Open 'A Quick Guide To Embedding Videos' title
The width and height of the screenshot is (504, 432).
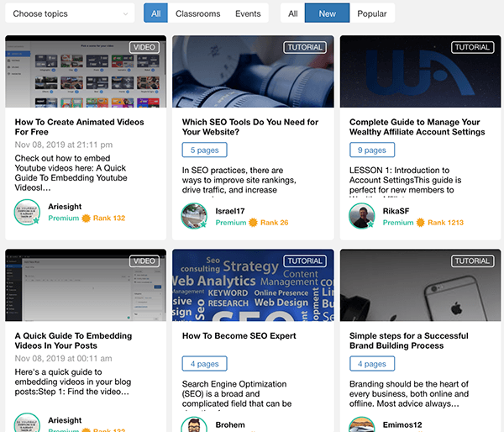click(73, 340)
